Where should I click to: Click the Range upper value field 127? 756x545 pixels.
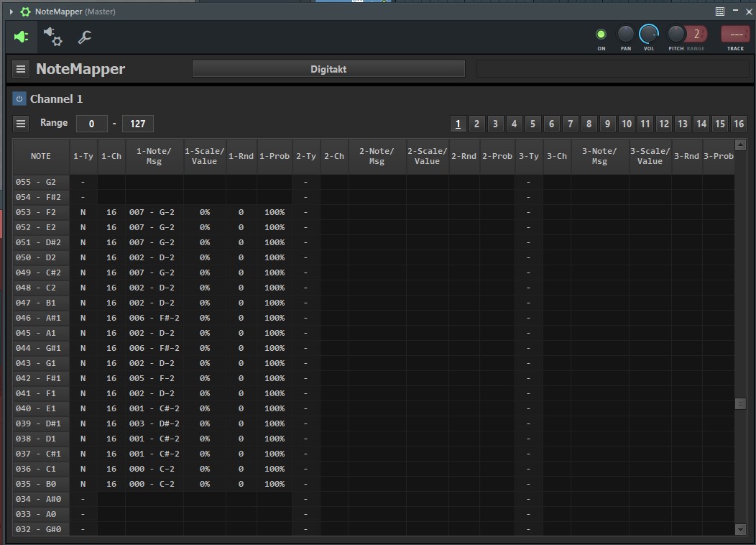138,124
